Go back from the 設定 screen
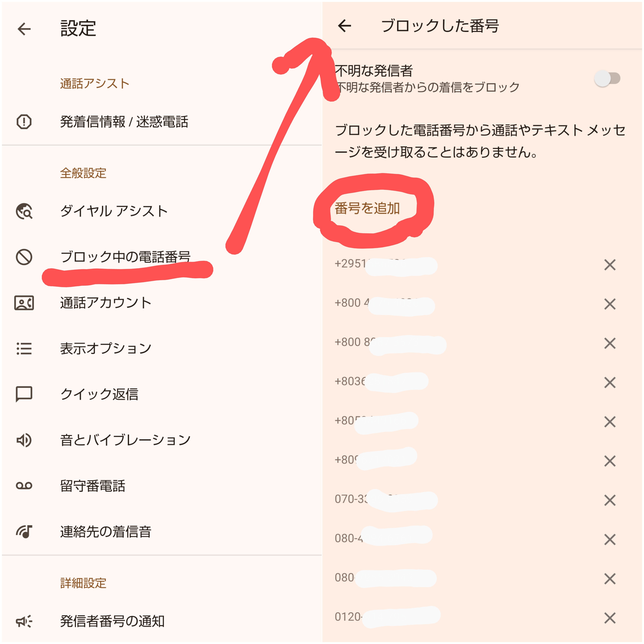Screen dimensions: 644x644 coord(24,29)
